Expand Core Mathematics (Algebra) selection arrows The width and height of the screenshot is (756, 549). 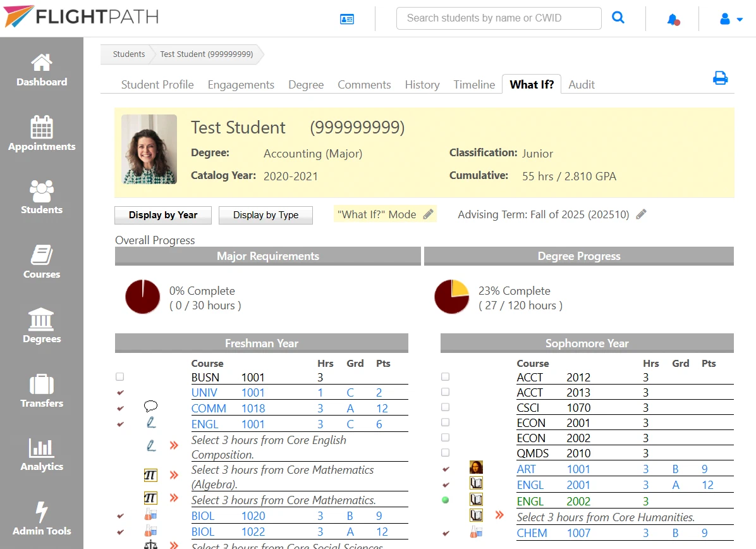click(174, 475)
